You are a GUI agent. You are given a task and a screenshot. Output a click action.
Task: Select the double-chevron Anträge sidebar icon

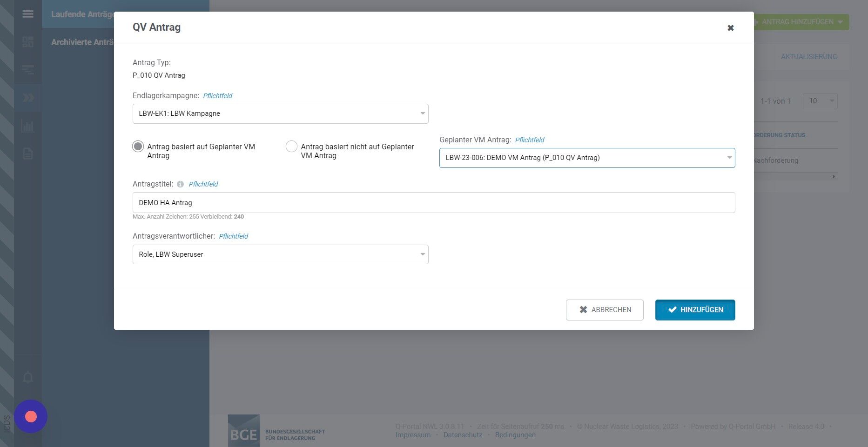pyautogui.click(x=28, y=98)
